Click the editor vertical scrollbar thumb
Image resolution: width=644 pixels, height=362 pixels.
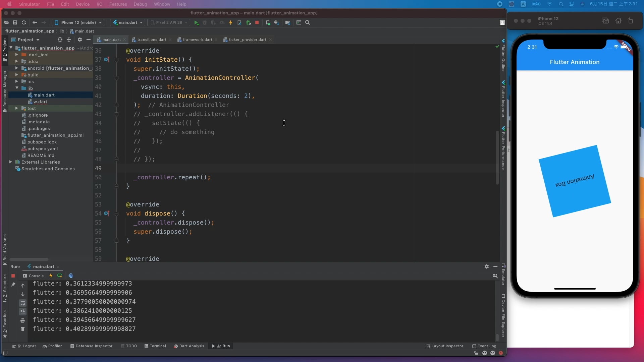497,158
